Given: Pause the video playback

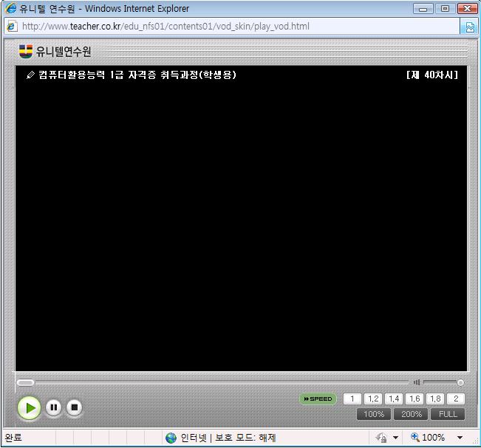Looking at the screenshot, I should 54,407.
